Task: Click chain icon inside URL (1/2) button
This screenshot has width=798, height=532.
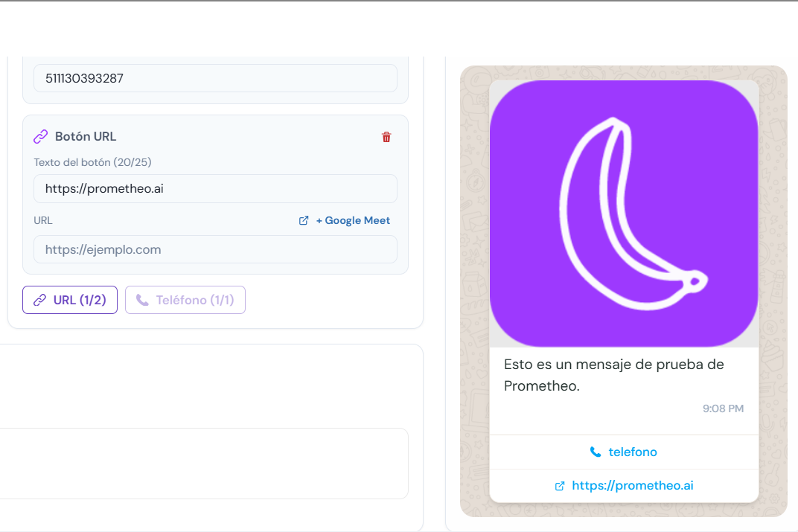Action: click(x=40, y=300)
